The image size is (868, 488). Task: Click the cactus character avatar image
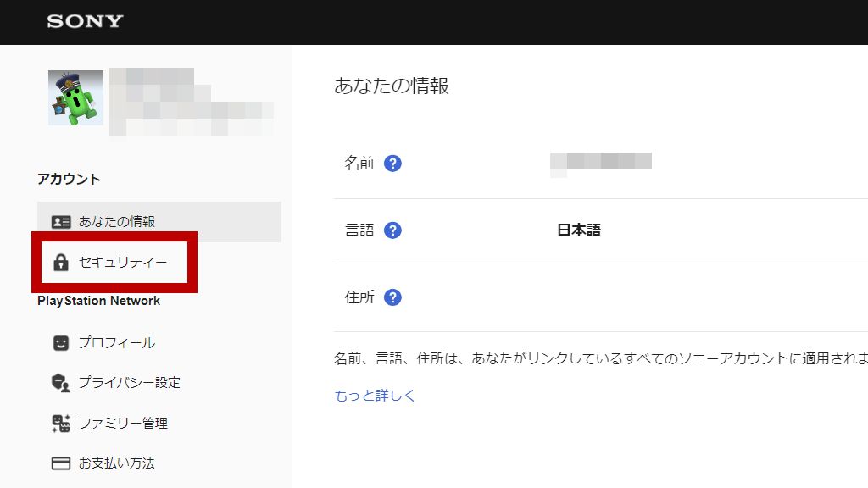click(75, 97)
